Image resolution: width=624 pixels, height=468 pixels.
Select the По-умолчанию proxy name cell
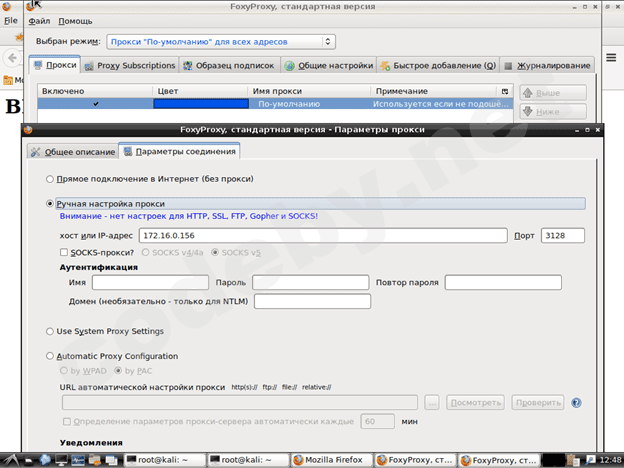(x=289, y=104)
